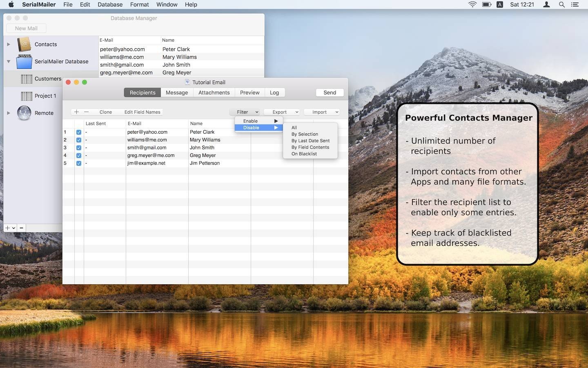588x368 pixels.
Task: Add a recipient with plus icon
Action: (x=76, y=112)
